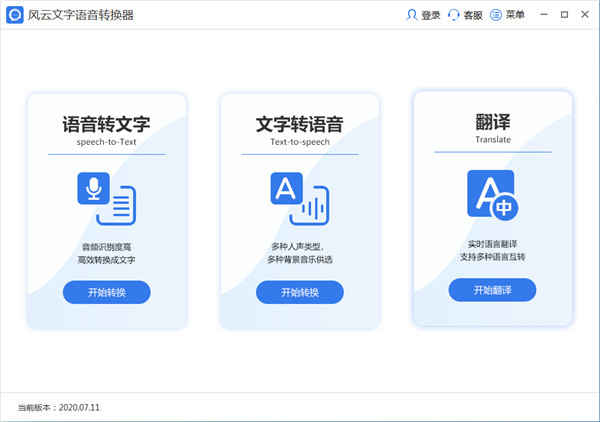Click the 高效转换成文字 description
The image size is (600, 422).
pyautogui.click(x=106, y=260)
